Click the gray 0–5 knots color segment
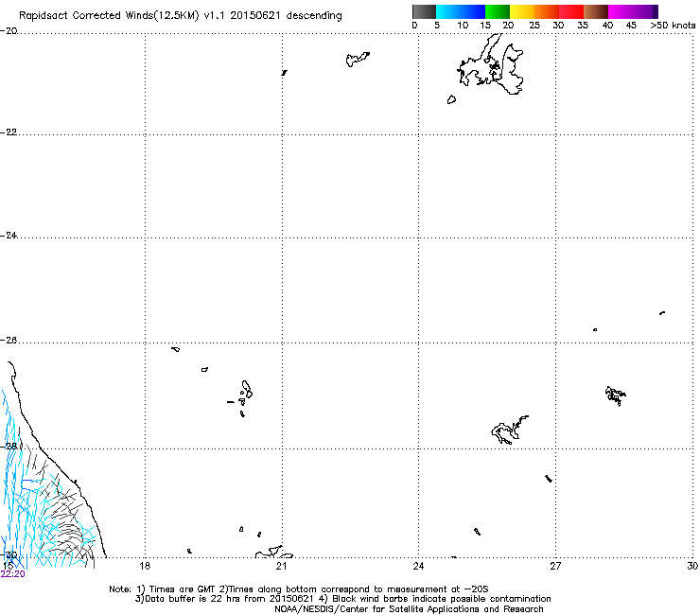The height and width of the screenshot is (615, 700). tap(424, 11)
